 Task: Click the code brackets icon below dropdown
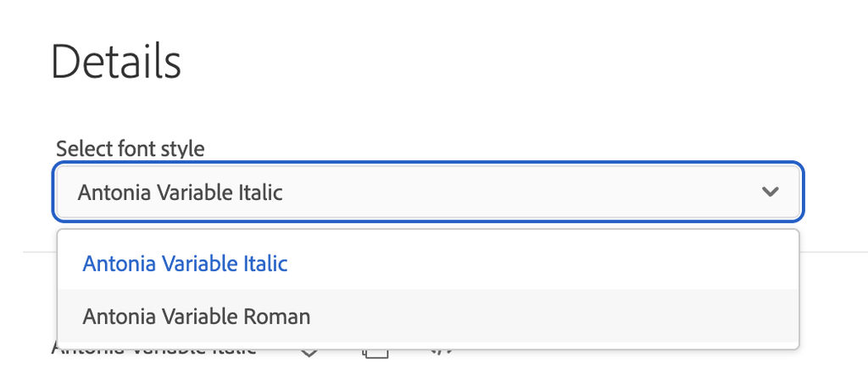(441, 352)
